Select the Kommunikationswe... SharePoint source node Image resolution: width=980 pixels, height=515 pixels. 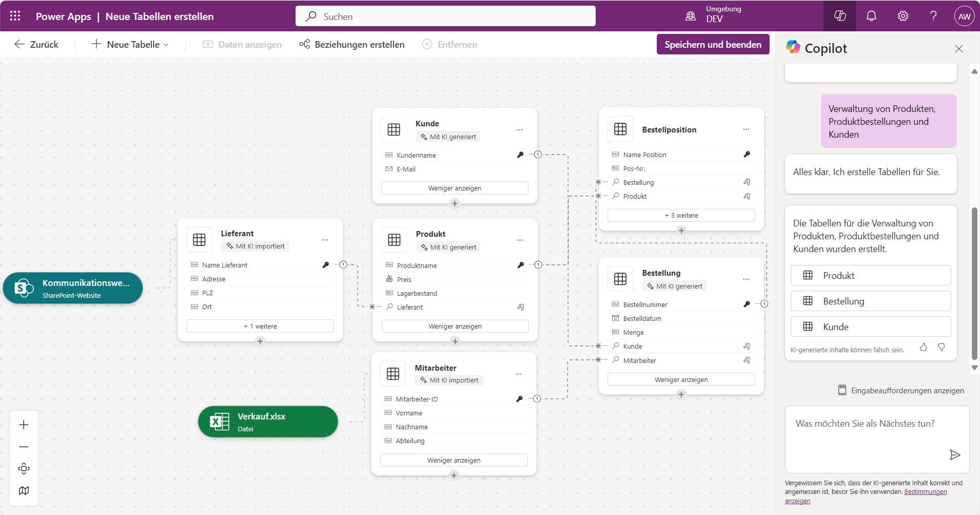pyautogui.click(x=73, y=288)
